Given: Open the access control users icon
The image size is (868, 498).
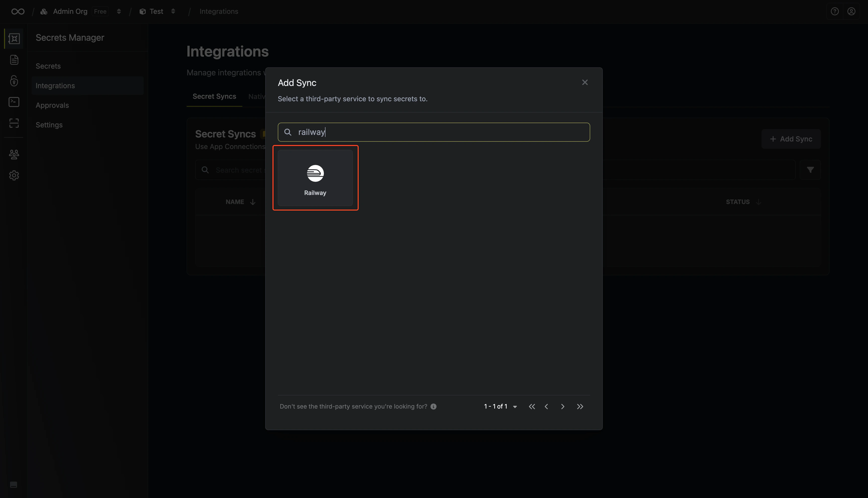Looking at the screenshot, I should pos(14,155).
